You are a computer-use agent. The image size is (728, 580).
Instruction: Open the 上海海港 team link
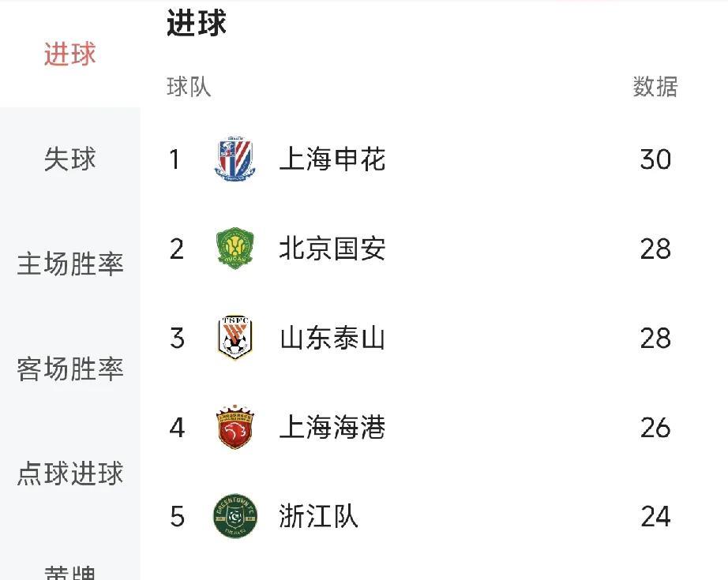(x=332, y=427)
